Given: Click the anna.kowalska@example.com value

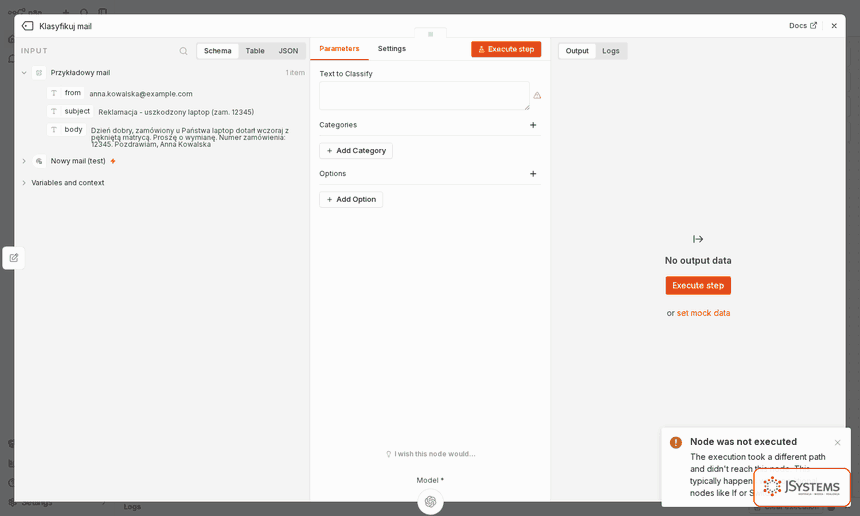Looking at the screenshot, I should click(141, 94).
